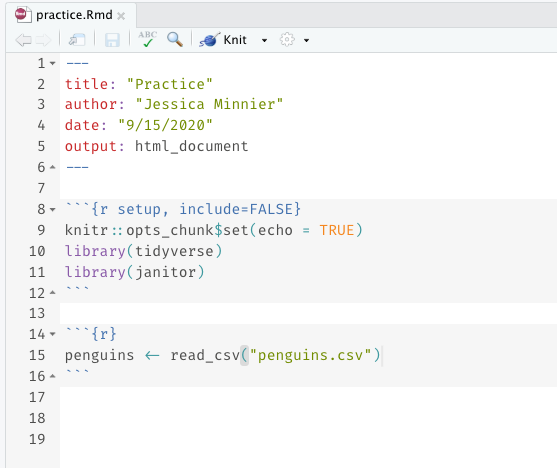Show document in new window icon
The height and width of the screenshot is (468, 557).
(x=77, y=40)
